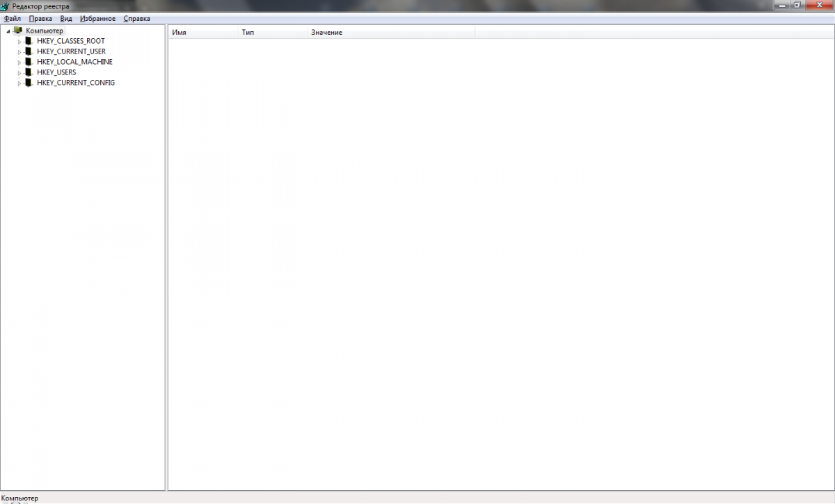
Task: Sort by the Тип column header
Action: tap(273, 33)
